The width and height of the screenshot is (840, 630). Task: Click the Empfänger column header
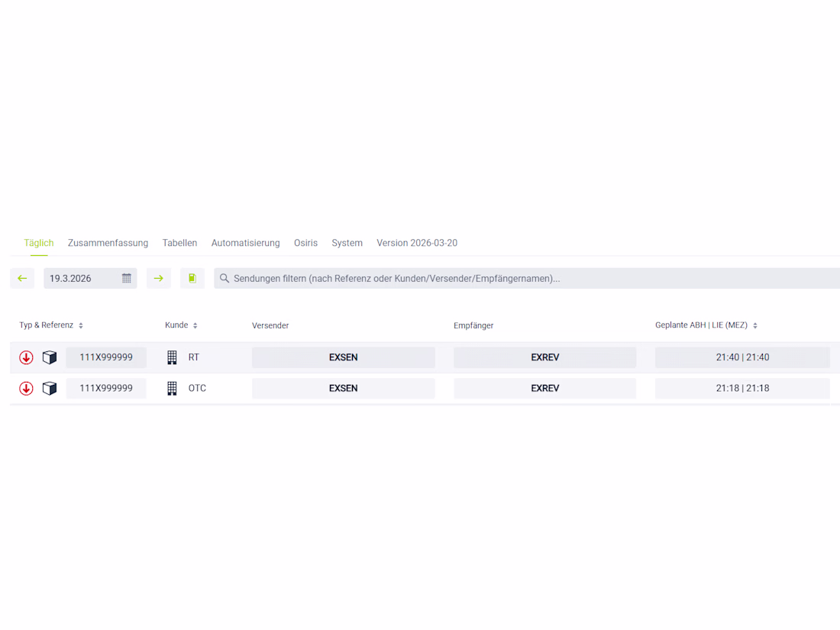coord(473,325)
